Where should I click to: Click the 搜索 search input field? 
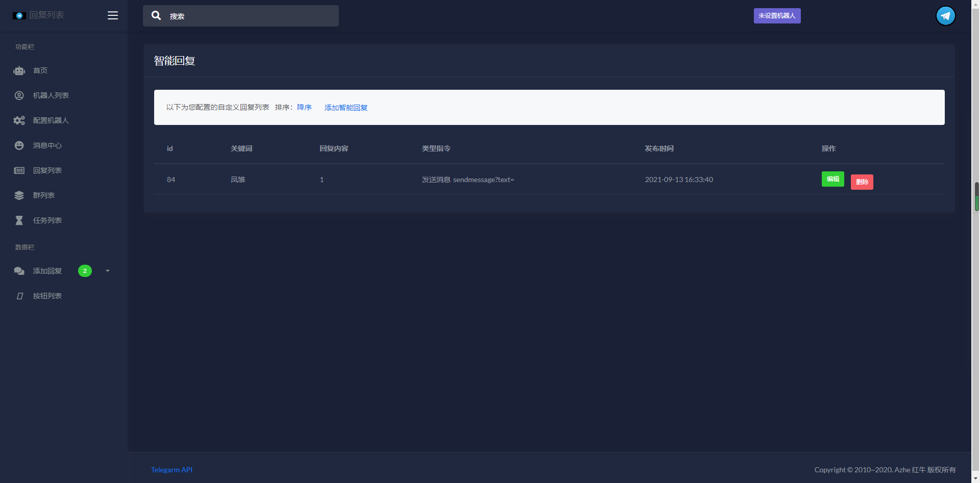point(241,16)
